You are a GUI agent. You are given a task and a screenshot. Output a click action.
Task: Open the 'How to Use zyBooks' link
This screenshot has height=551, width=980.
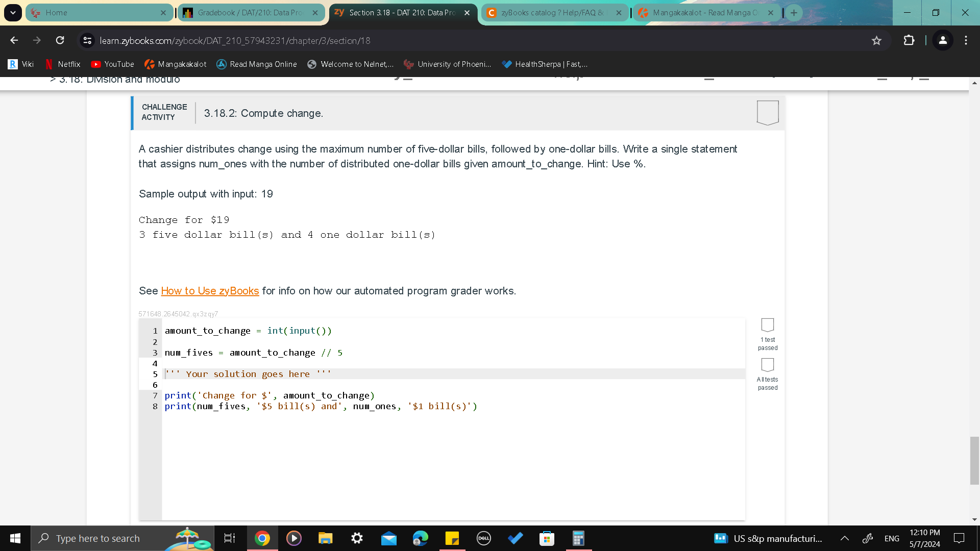(210, 291)
